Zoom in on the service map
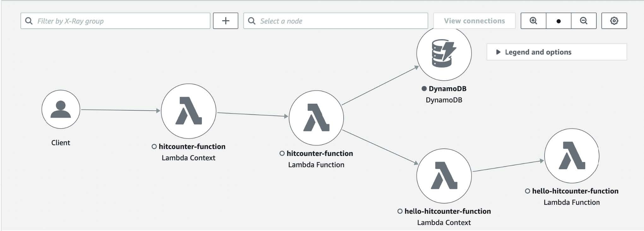Screen dimensions: 644x231 click(x=533, y=21)
